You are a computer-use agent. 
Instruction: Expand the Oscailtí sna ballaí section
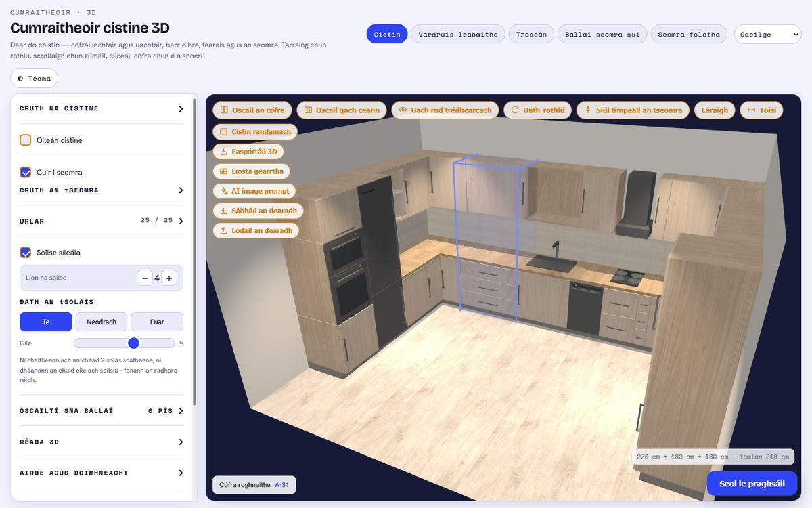(x=101, y=411)
